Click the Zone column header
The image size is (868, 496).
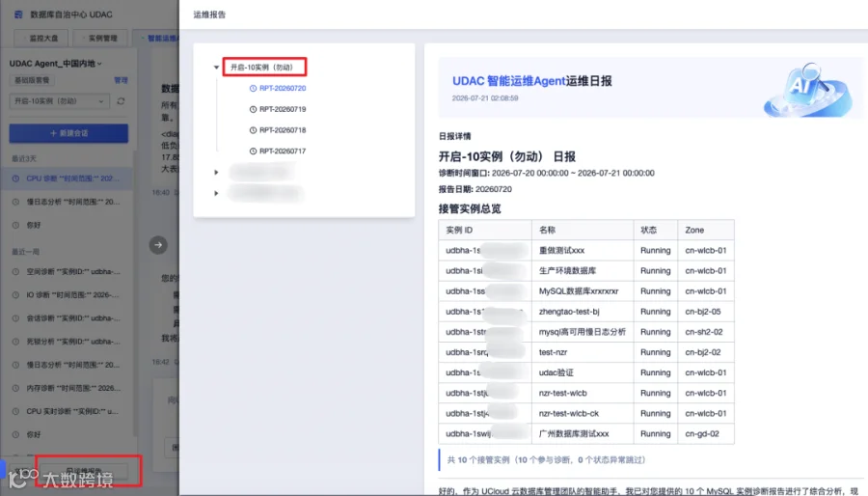(706, 230)
